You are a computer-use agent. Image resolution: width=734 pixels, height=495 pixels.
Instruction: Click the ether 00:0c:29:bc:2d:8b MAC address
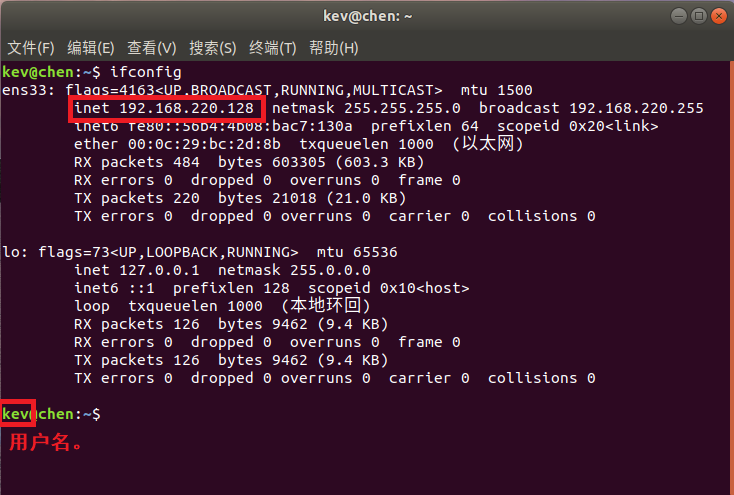coord(177,144)
